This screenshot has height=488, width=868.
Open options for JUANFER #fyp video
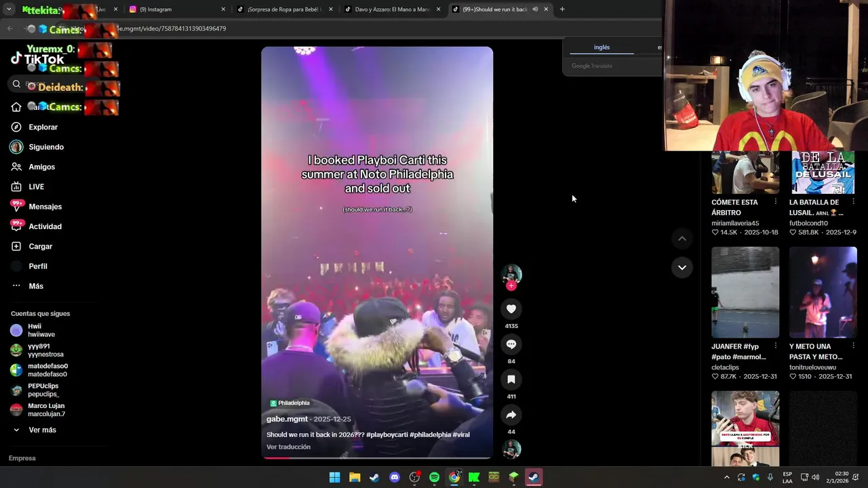tap(776, 346)
